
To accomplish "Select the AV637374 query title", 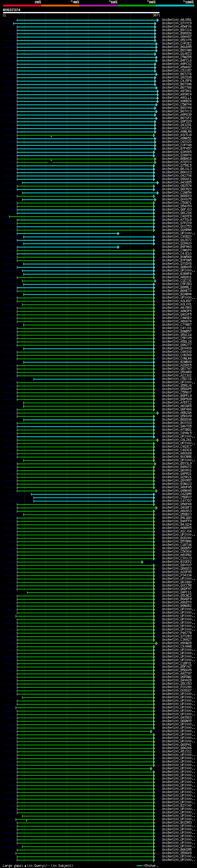I will pos(11,10).
